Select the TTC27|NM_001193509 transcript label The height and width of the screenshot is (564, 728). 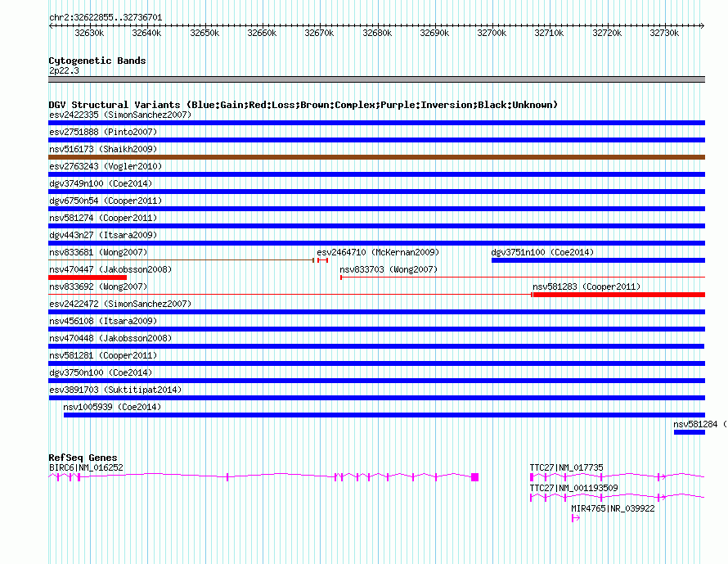(x=574, y=488)
